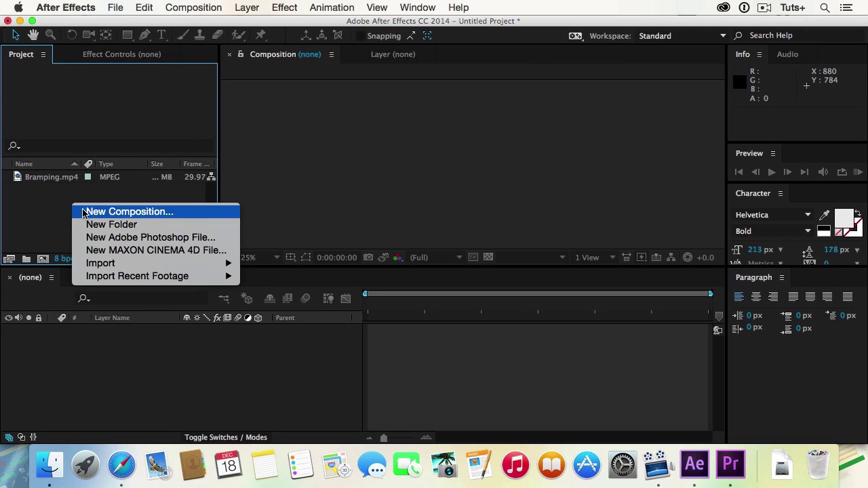
Task: Select the Pen tool
Action: pos(144,35)
